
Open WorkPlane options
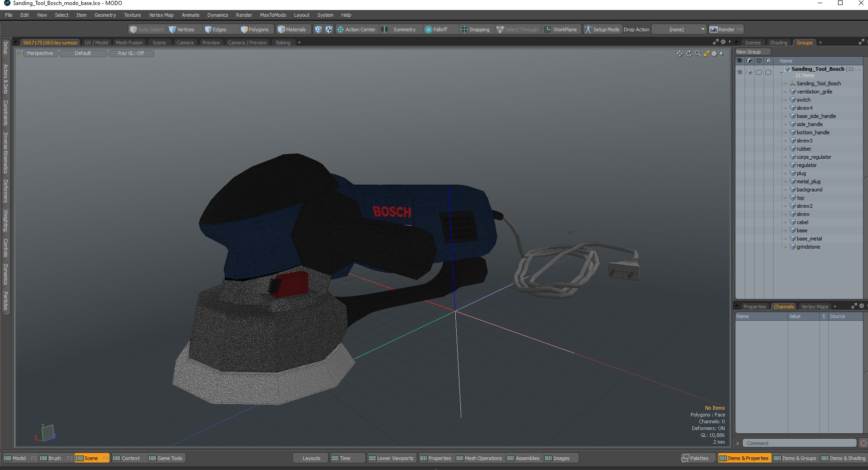561,29
